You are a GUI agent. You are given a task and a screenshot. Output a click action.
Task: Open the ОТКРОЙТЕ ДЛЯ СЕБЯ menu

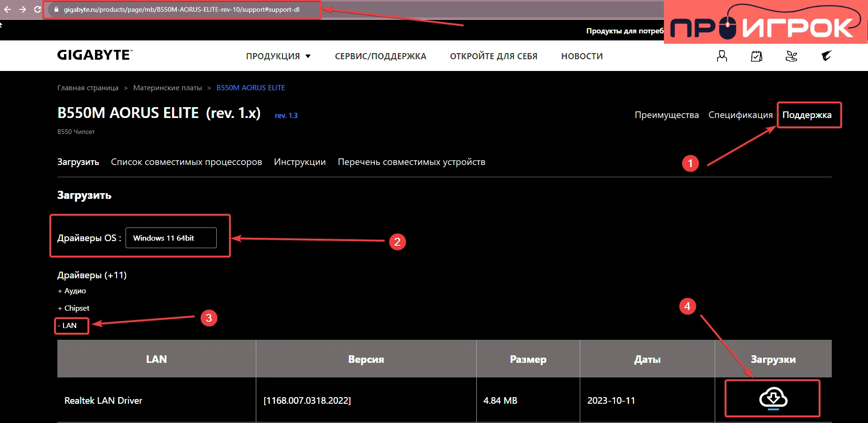[494, 56]
